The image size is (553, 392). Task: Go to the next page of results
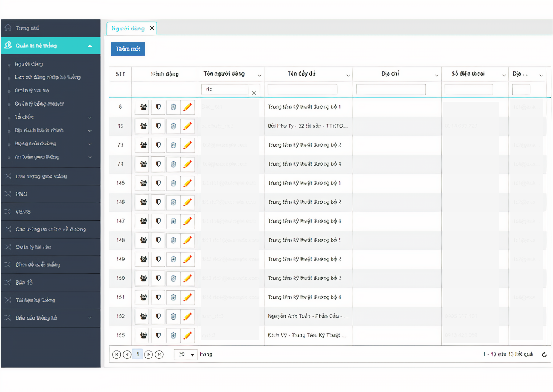[x=148, y=354]
